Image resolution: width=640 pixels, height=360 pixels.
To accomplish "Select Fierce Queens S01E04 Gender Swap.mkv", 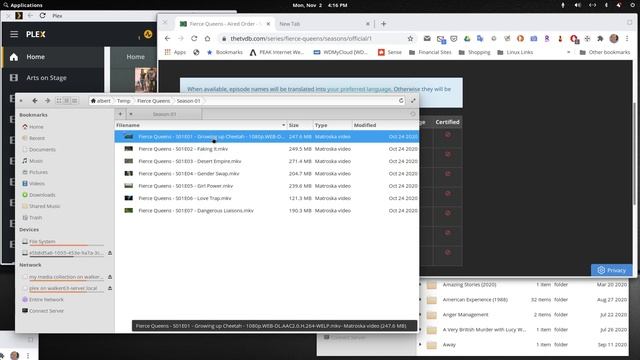I will pos(267,173).
